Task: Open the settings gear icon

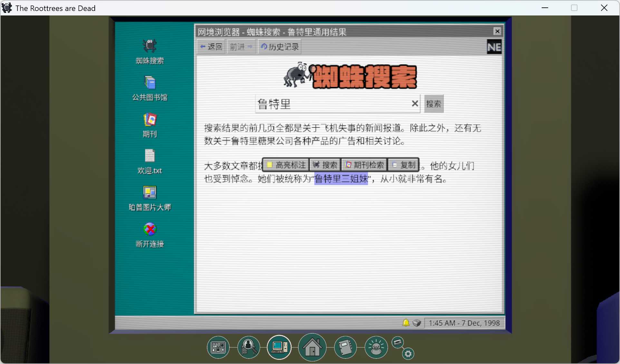Action: coord(408,354)
